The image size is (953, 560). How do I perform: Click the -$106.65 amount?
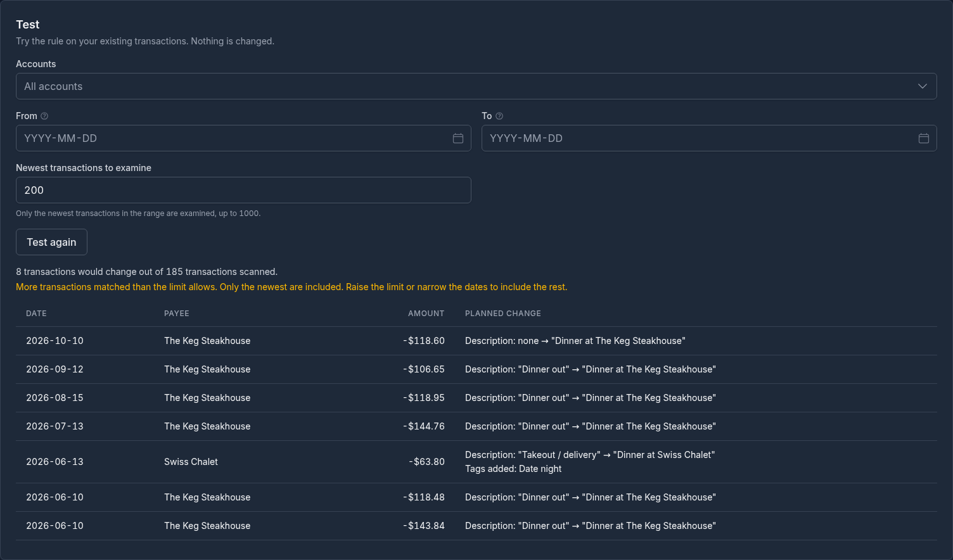coord(424,369)
